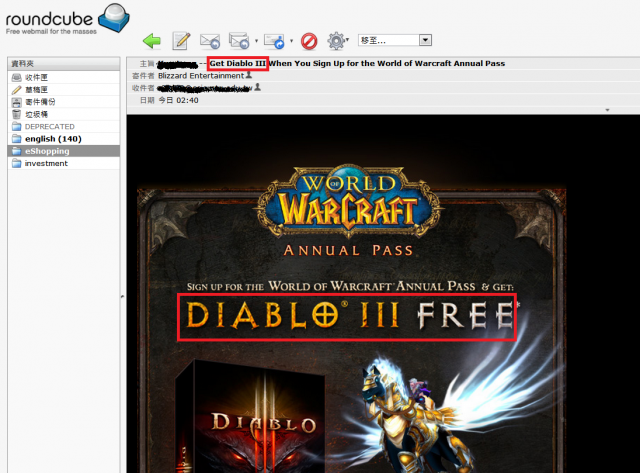640x473 pixels.
Task: Open the DEPRECATED folder
Action: tap(64, 127)
